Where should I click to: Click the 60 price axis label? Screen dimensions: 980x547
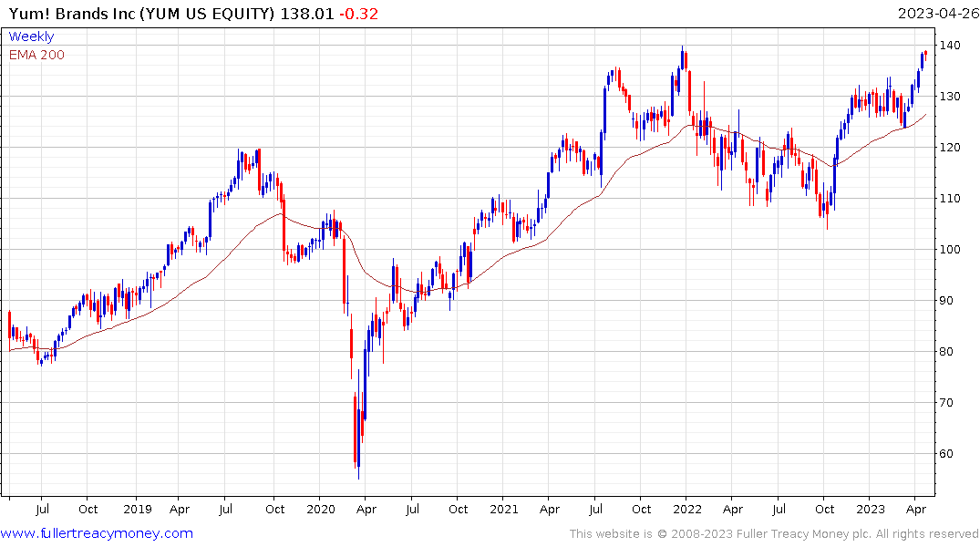click(x=946, y=454)
